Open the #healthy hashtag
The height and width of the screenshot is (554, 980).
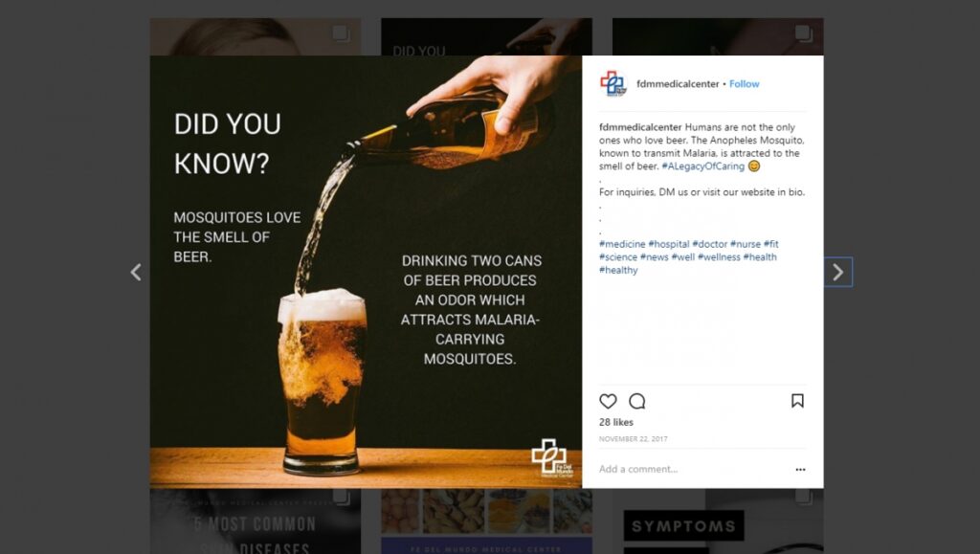[x=618, y=271]
